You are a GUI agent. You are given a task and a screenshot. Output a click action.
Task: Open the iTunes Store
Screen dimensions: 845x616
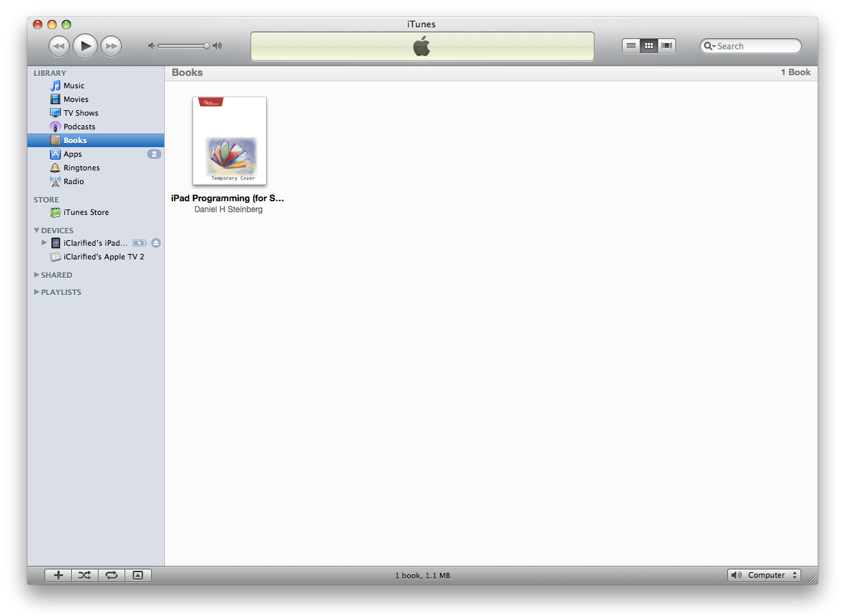click(86, 212)
